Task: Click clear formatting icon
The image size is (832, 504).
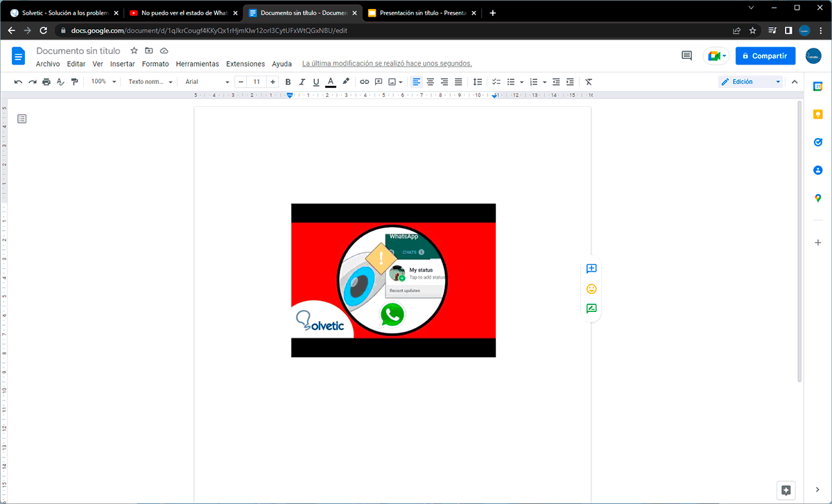Action: click(589, 82)
